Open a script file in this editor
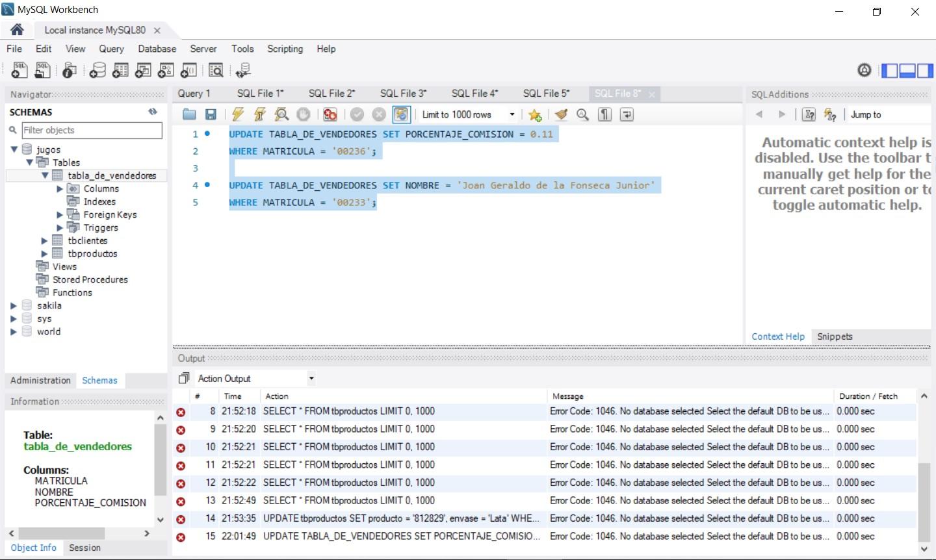The image size is (936, 560). [x=189, y=114]
